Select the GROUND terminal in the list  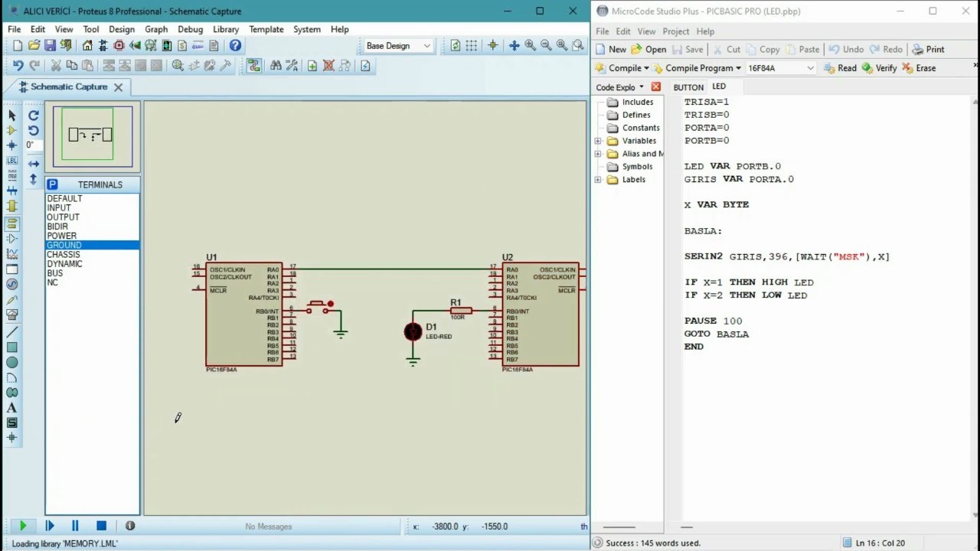coord(93,245)
